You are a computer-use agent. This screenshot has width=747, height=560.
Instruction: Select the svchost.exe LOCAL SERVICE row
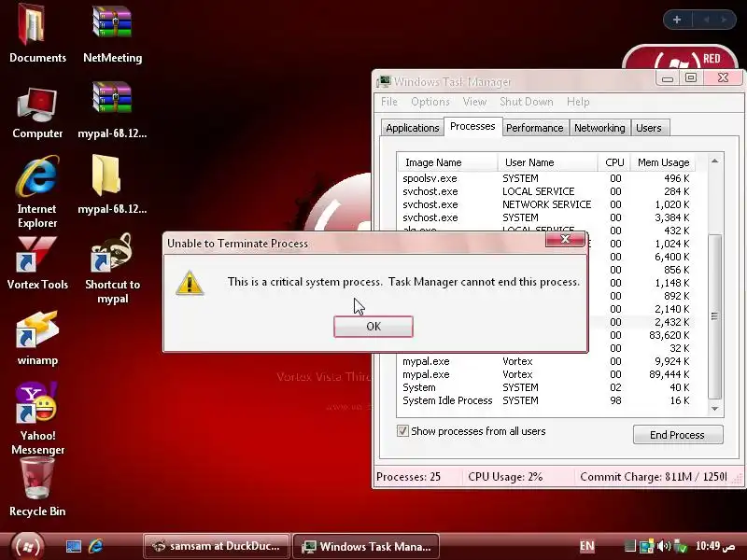[x=546, y=191]
